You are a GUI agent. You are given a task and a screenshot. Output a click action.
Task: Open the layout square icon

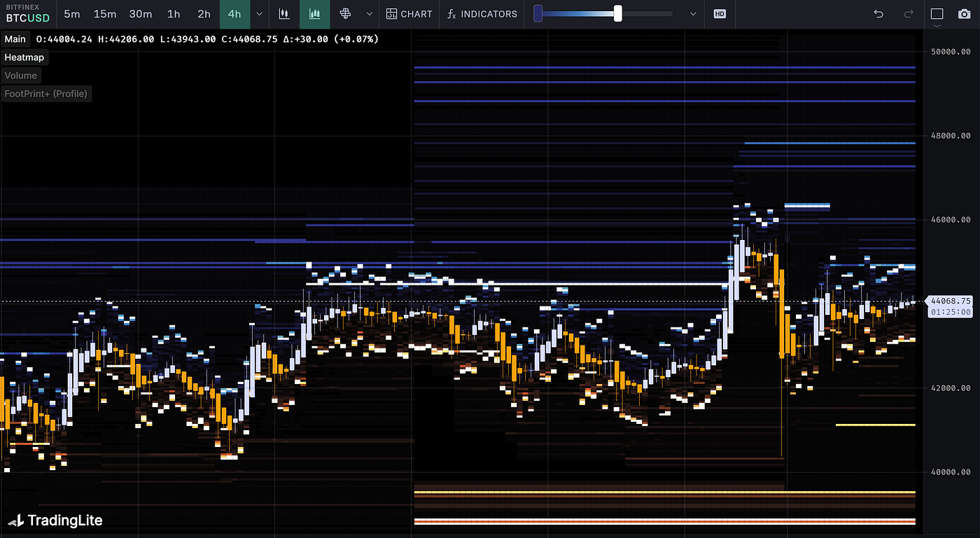[937, 14]
